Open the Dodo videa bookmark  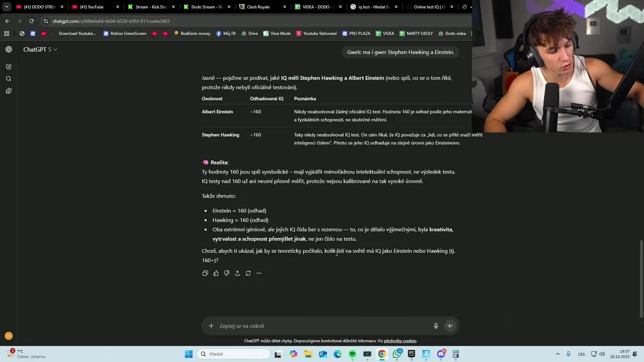tap(452, 33)
